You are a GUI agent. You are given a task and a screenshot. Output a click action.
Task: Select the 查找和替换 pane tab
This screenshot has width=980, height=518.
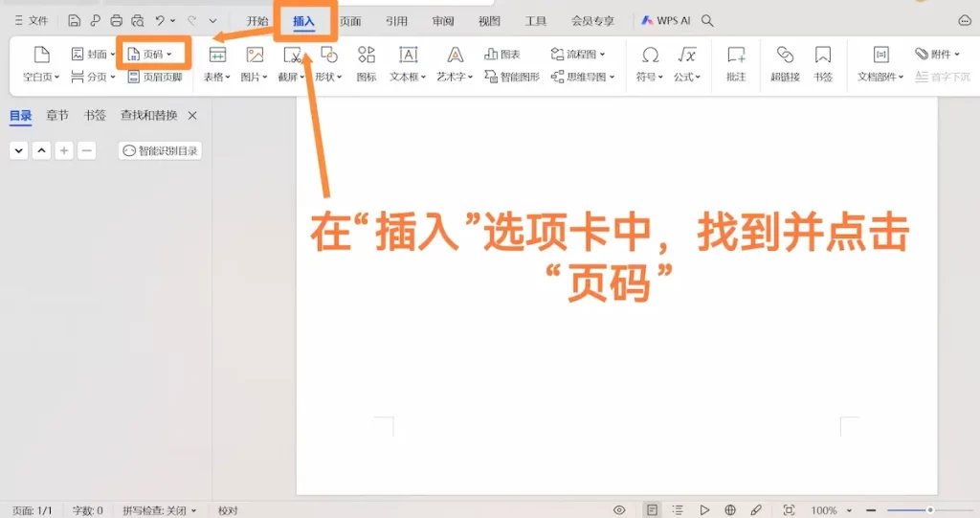[x=148, y=116]
